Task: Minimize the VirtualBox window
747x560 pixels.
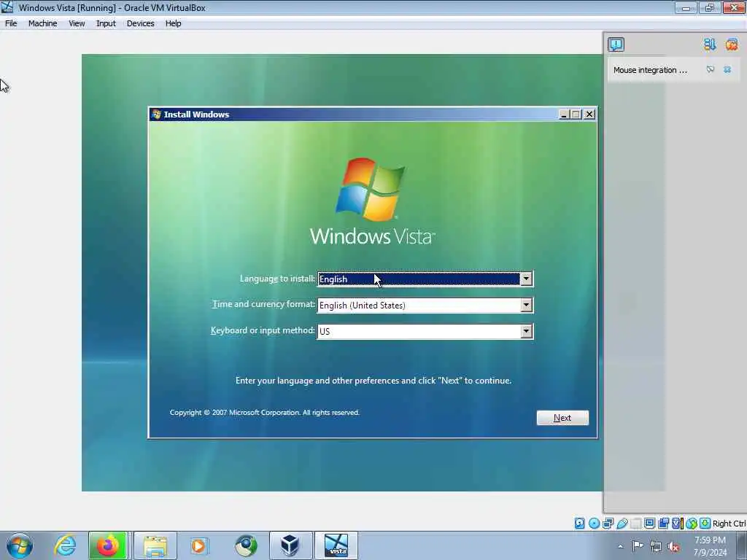Action: (686, 7)
